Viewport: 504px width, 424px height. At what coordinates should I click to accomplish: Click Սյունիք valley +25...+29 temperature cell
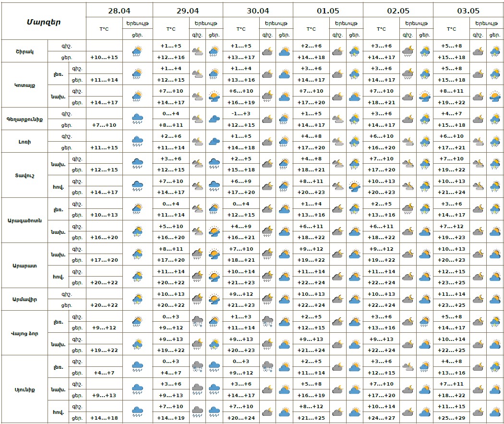pyautogui.click(x=451, y=418)
